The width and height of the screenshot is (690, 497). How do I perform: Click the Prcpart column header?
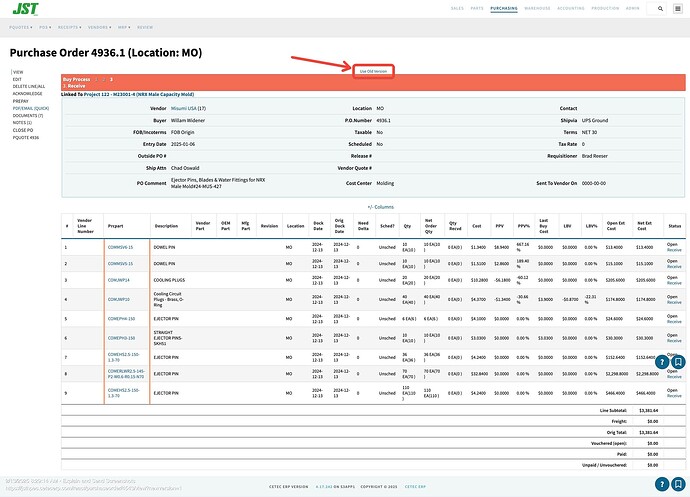(x=115, y=226)
